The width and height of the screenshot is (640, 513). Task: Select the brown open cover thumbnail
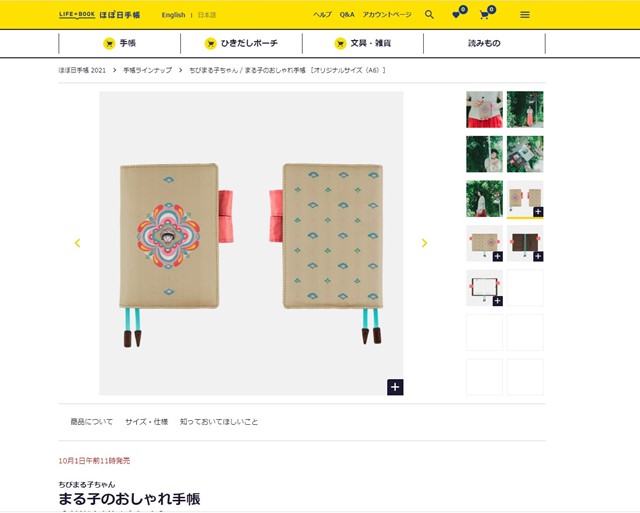pyautogui.click(x=525, y=243)
